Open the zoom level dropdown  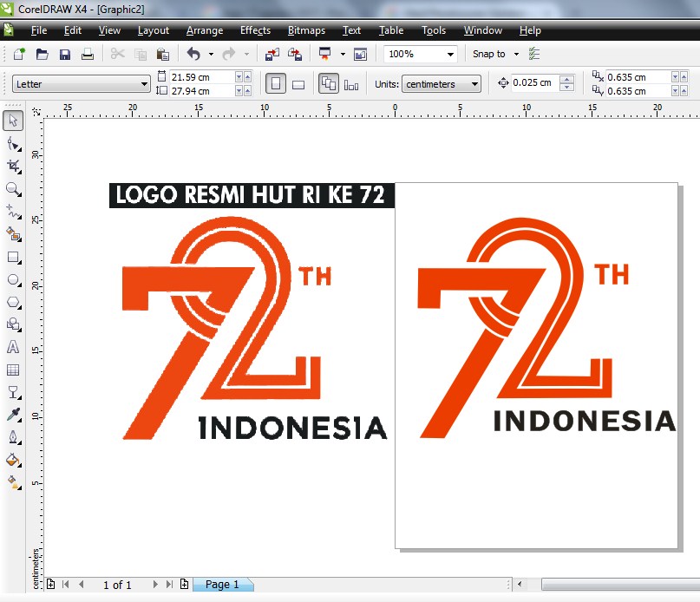(450, 55)
